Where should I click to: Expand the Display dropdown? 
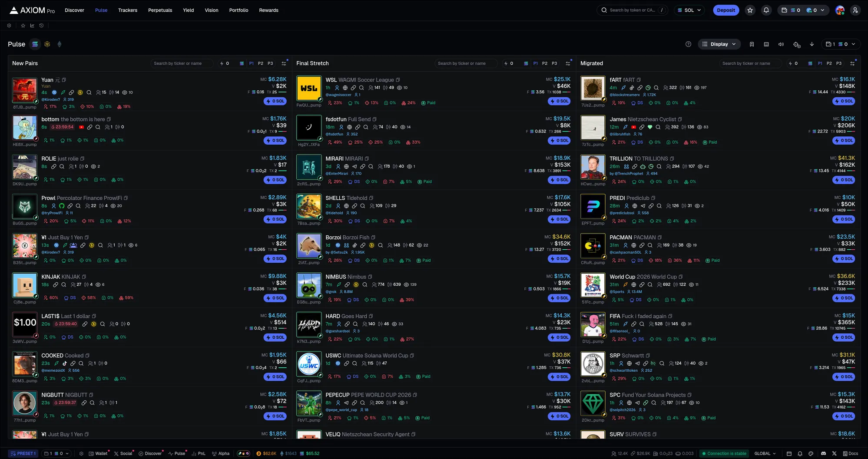719,44
